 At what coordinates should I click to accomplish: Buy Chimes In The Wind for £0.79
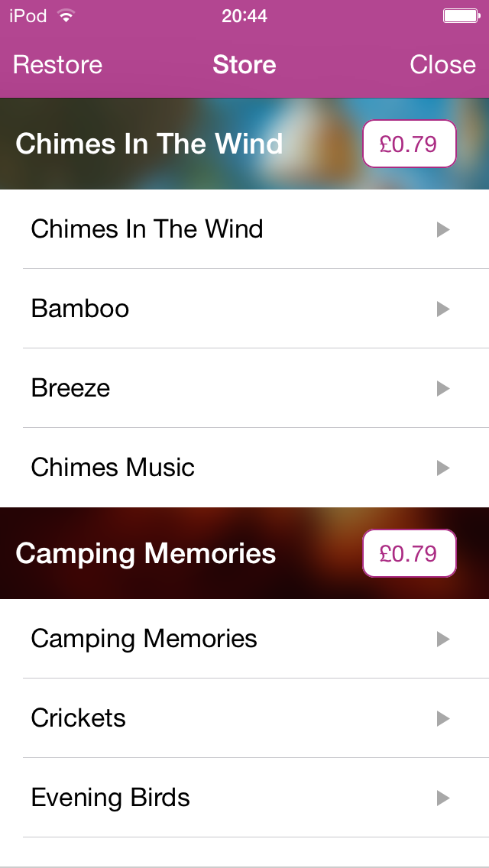click(409, 144)
